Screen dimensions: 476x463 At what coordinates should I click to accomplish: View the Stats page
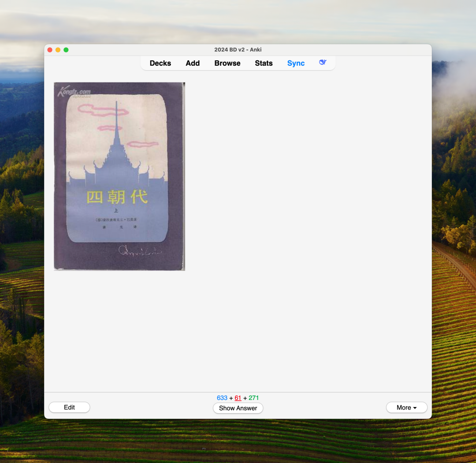click(264, 63)
